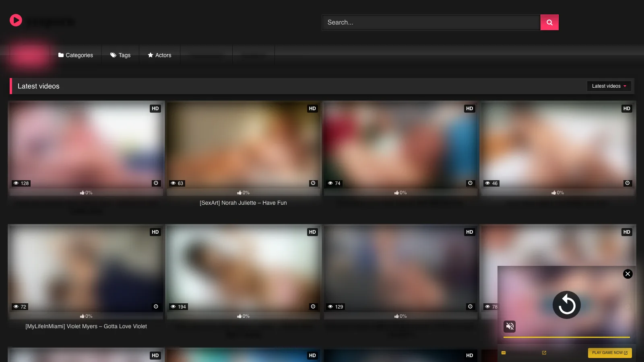Click the thumbs-up rating under the 128-views video
The height and width of the screenshot is (362, 644).
tap(86, 193)
